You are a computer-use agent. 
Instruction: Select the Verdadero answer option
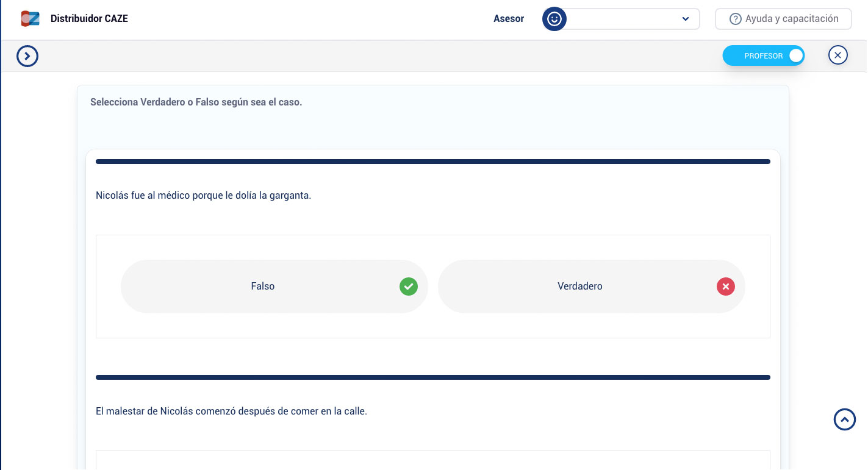click(x=579, y=287)
